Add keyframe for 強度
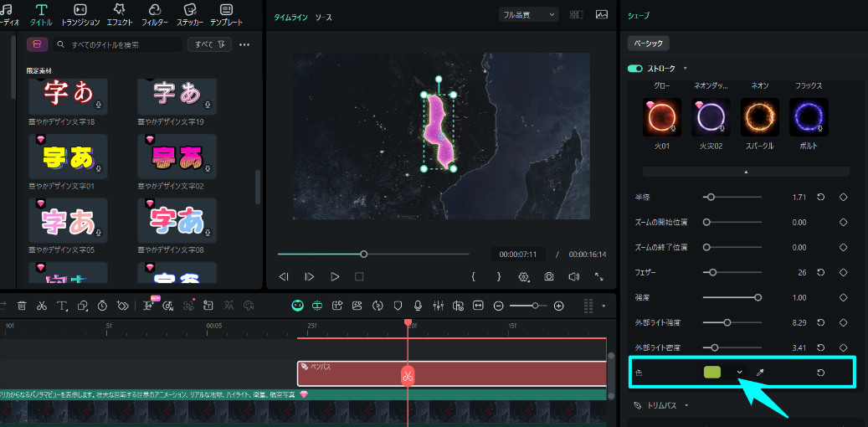 (x=844, y=297)
